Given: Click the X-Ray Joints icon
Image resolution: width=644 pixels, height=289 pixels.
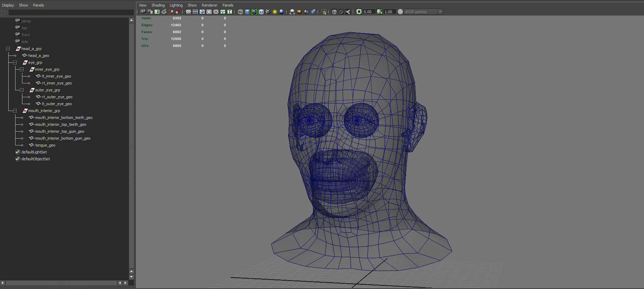Looking at the screenshot, I should 348,12.
